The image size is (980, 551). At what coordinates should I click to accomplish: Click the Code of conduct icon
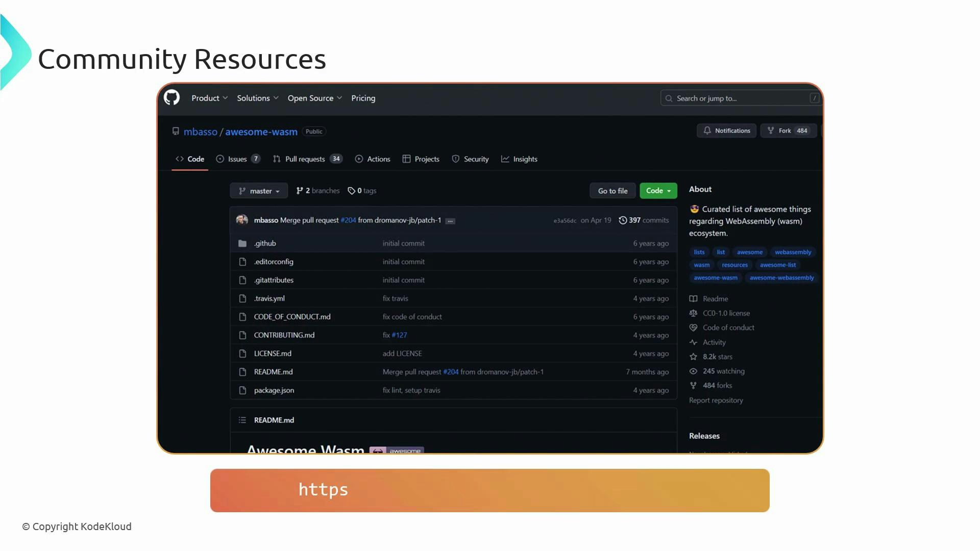(694, 328)
